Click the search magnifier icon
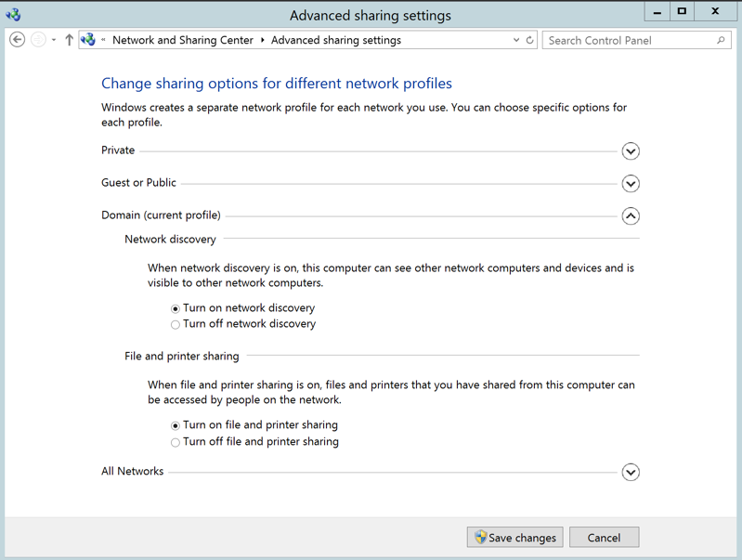Screen dimensions: 742x560 (x=721, y=40)
